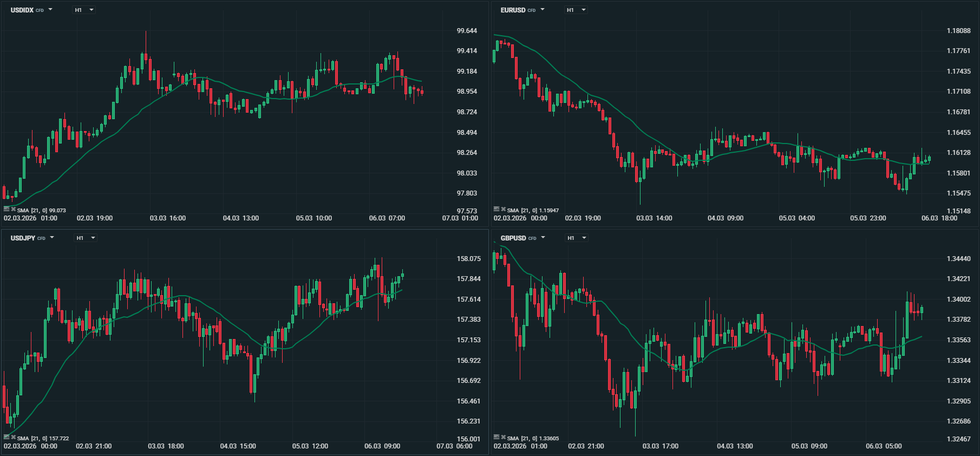Remove the SMA indicator from EURUSD chart
Viewport: 980px width, 456px height.
(x=504, y=209)
